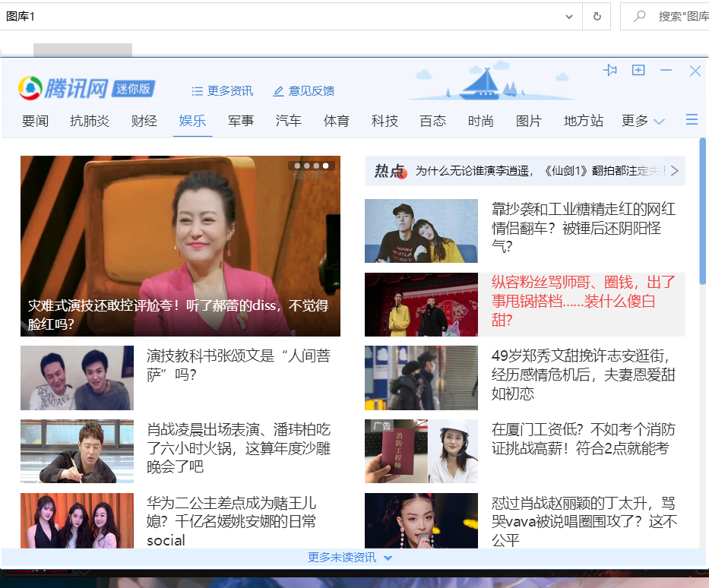Select the 娱乐 tab

pyautogui.click(x=192, y=121)
